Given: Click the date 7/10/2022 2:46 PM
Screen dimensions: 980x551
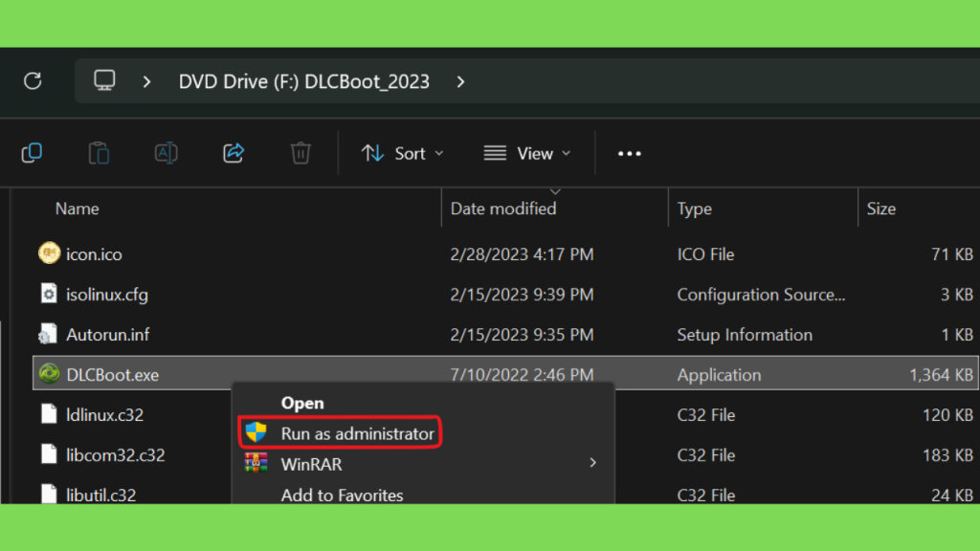Looking at the screenshot, I should coord(522,375).
